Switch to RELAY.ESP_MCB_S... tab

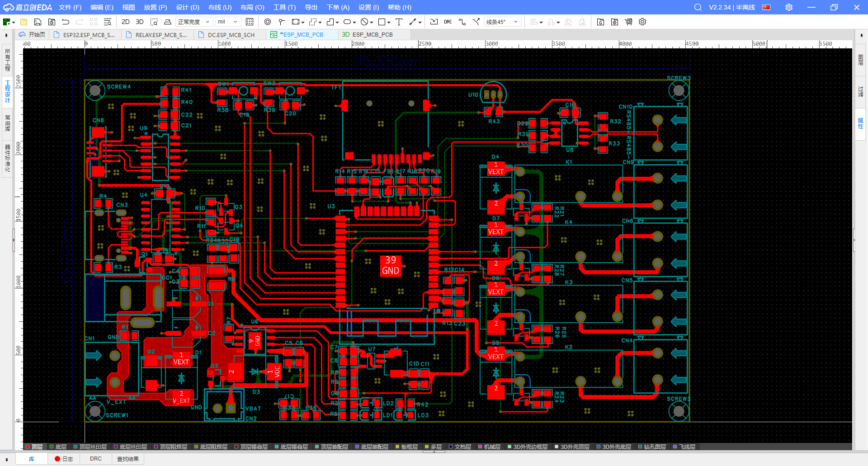[x=156, y=34]
